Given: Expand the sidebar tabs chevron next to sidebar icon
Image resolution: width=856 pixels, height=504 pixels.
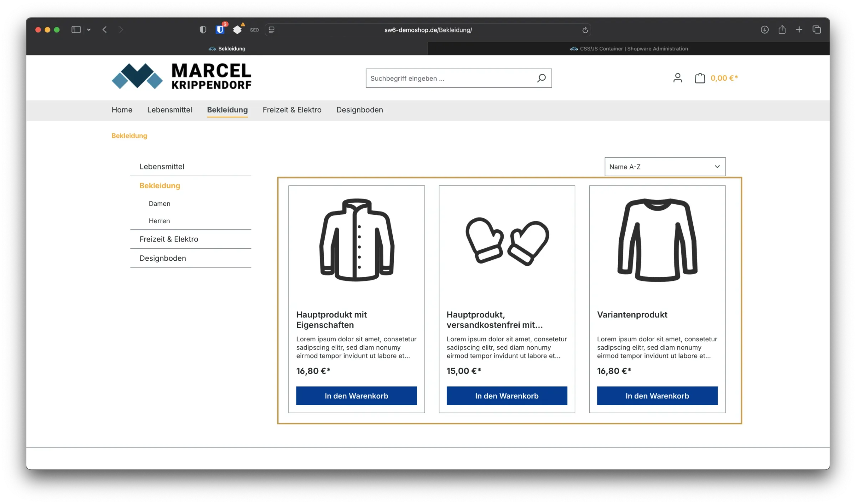Looking at the screenshot, I should click(89, 30).
